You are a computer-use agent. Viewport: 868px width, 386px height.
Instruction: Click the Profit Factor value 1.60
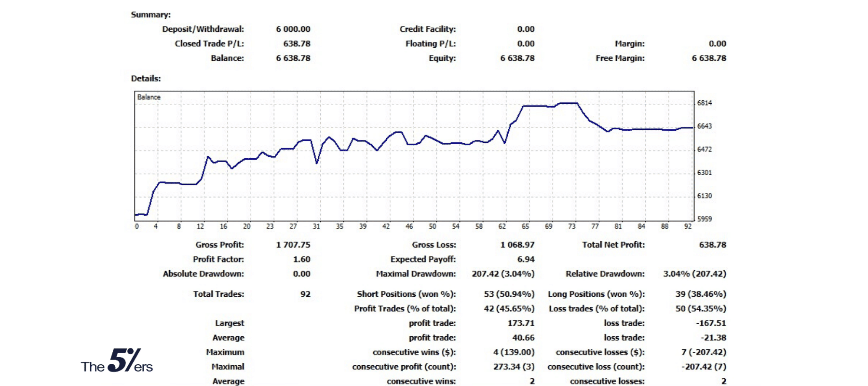(301, 259)
